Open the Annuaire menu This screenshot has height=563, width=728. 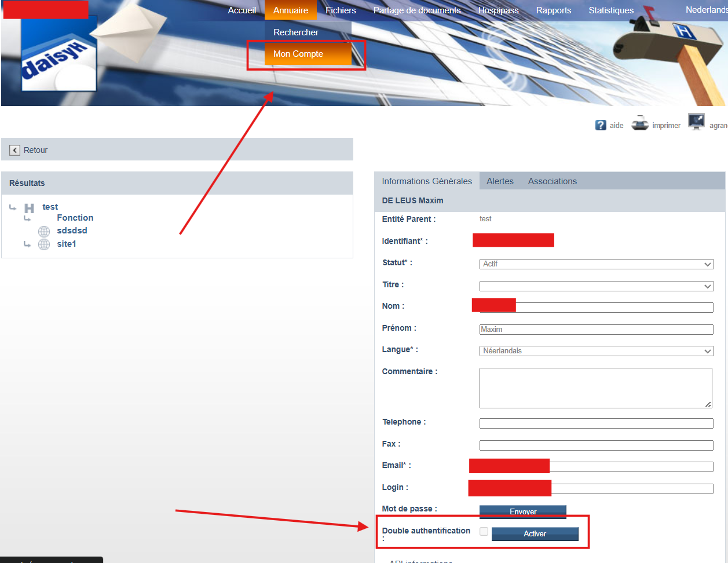(x=291, y=10)
